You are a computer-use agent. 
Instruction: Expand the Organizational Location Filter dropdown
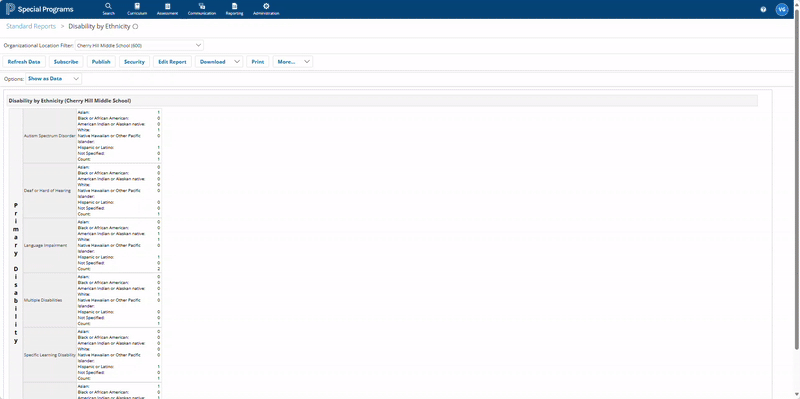pos(139,45)
